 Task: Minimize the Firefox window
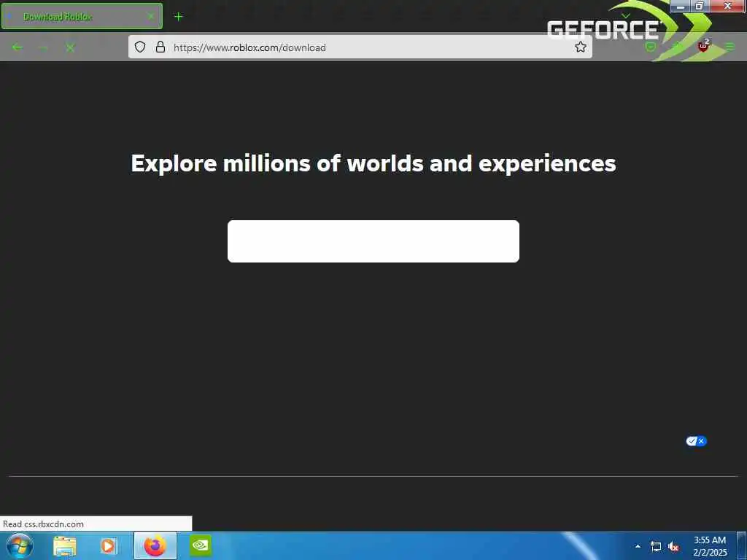tap(681, 6)
